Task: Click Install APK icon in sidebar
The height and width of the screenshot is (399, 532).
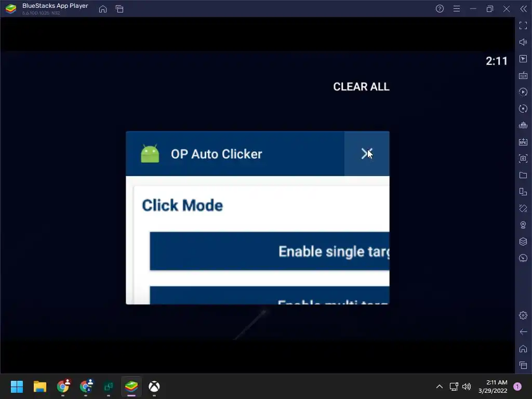Action: pyautogui.click(x=523, y=142)
